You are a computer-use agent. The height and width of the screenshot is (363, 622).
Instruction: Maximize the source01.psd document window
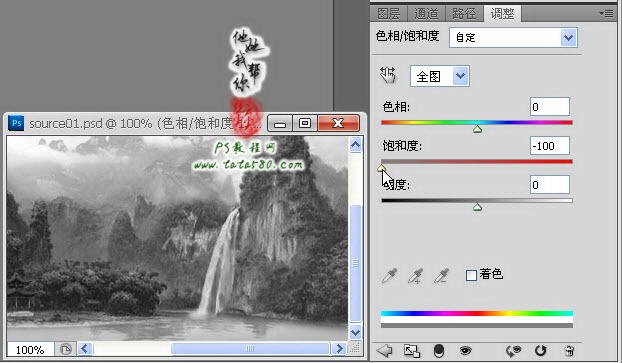pyautogui.click(x=305, y=123)
